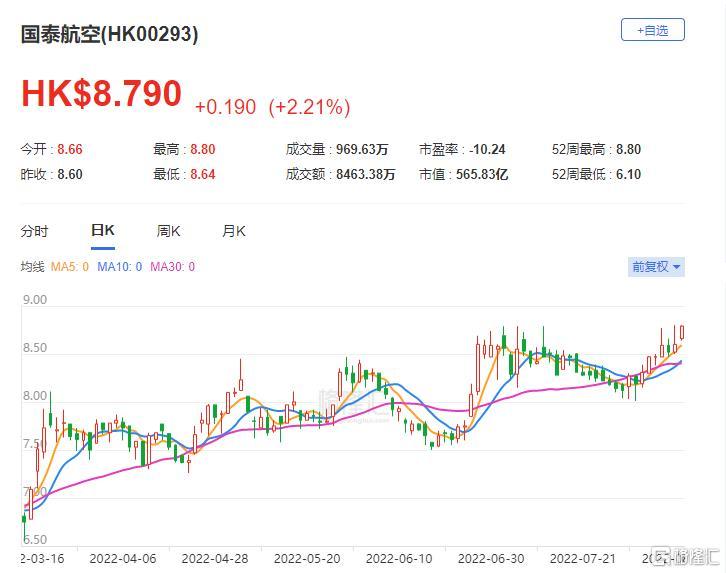Click the current price HK$8.790
The height and width of the screenshot is (573, 726).
pyautogui.click(x=101, y=94)
